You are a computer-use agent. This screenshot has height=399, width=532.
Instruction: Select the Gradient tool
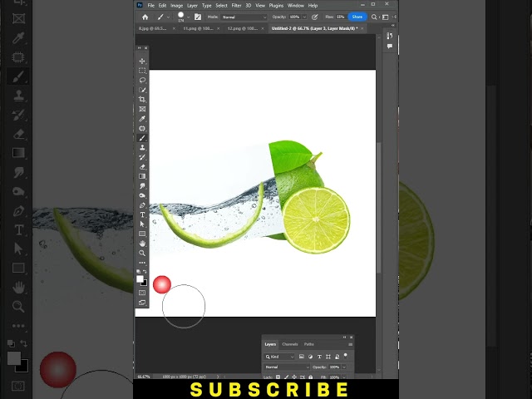pos(142,176)
